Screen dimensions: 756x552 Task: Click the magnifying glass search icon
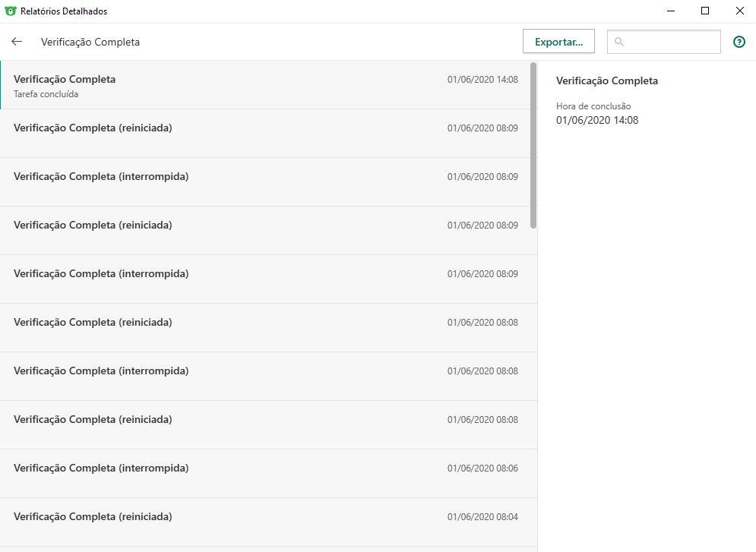(x=619, y=42)
